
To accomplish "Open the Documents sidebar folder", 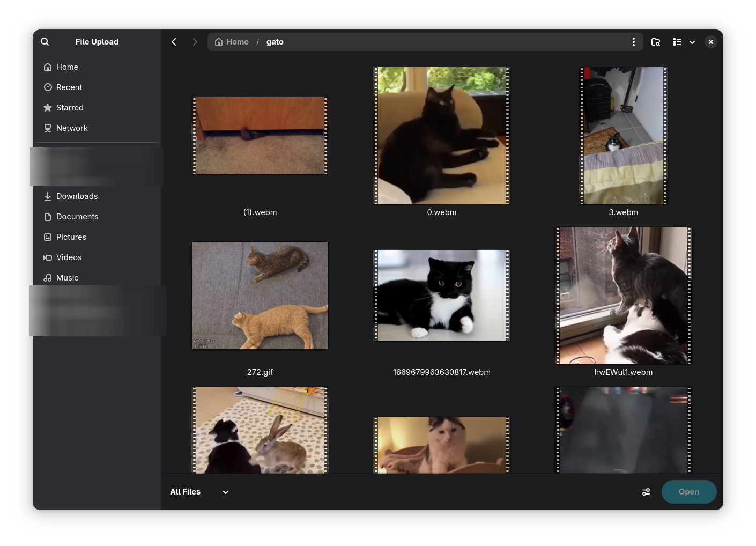I will click(97, 217).
